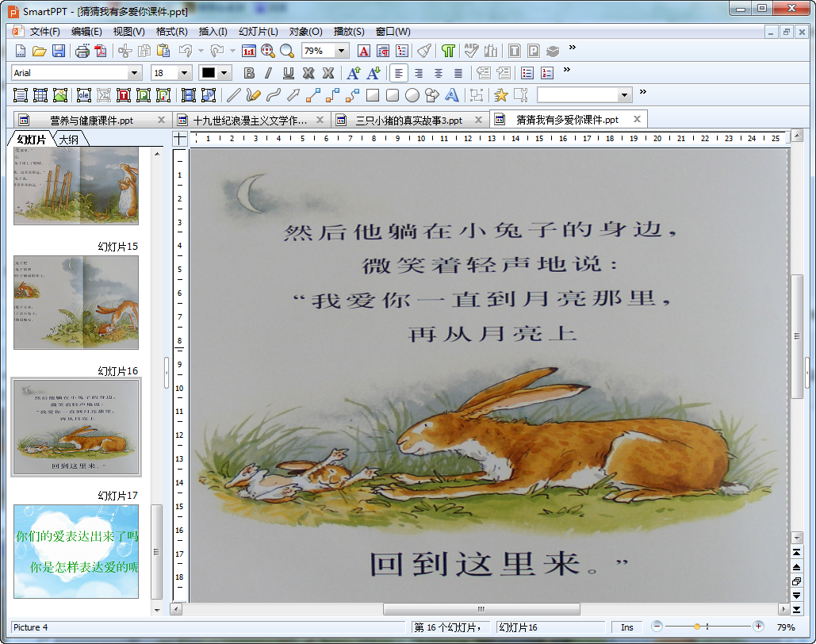The image size is (816, 644).
Task: Select the 幻灯片15 thumbnail
Action: (76, 302)
